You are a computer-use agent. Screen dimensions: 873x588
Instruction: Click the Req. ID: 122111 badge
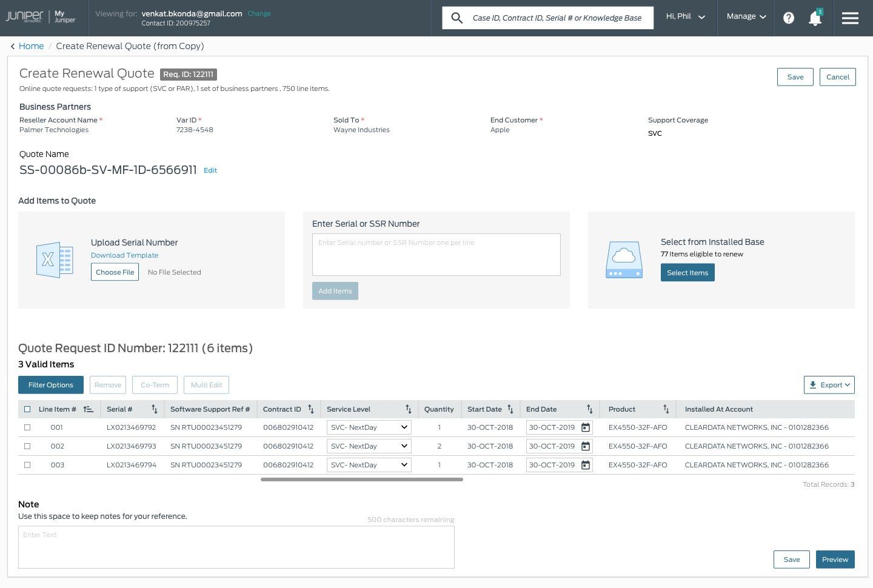[189, 75]
